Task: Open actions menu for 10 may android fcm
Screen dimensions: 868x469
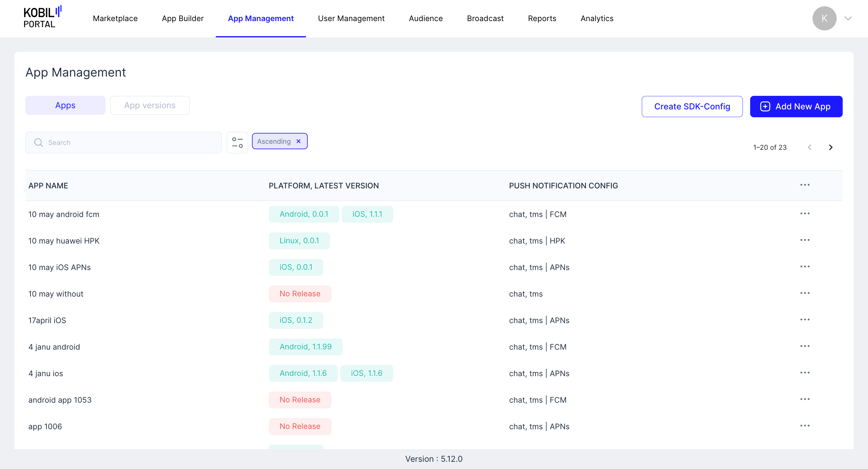Action: pos(805,214)
